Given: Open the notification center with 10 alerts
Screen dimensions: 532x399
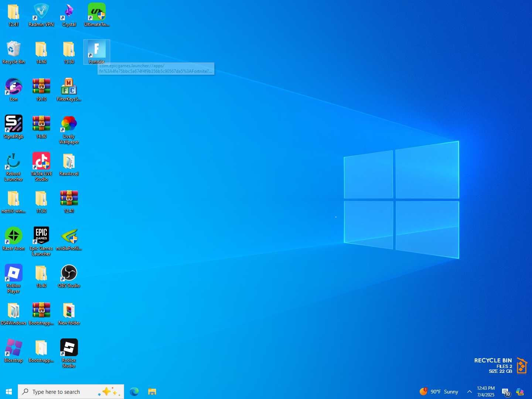Looking at the screenshot, I should (506, 392).
